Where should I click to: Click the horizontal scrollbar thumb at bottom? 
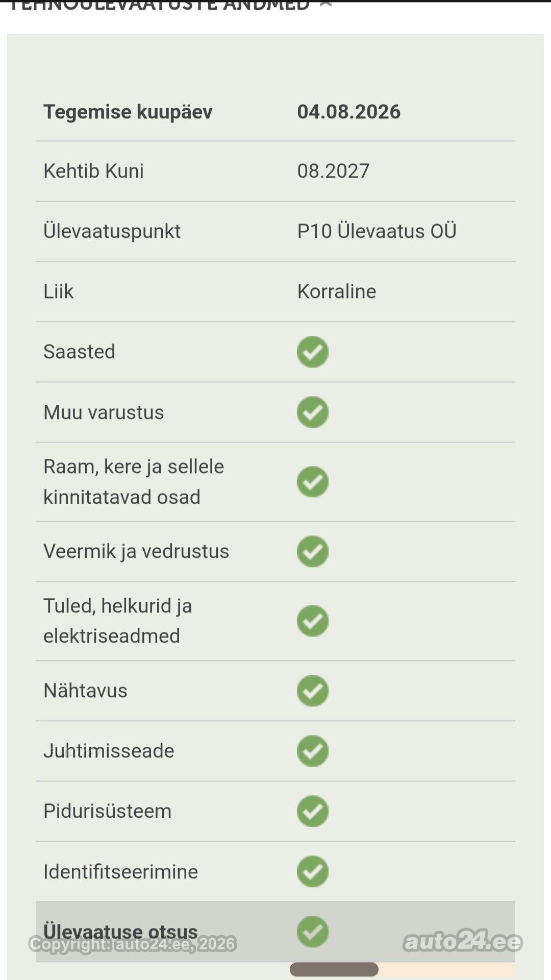[334, 969]
